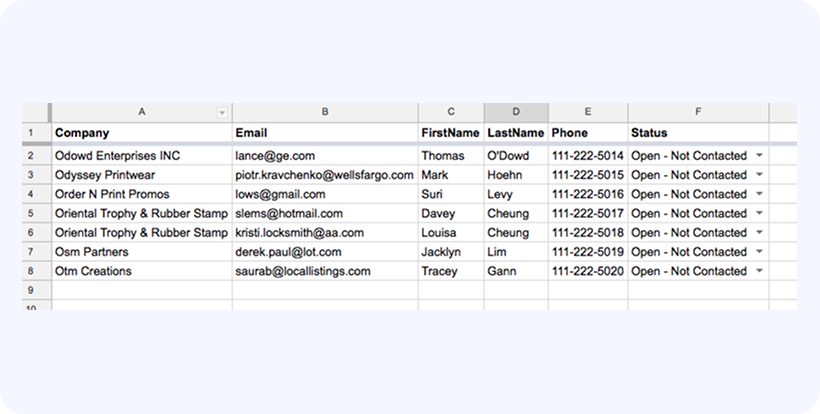
Task: Click the filter icon in column A header
Action: pos(221,113)
